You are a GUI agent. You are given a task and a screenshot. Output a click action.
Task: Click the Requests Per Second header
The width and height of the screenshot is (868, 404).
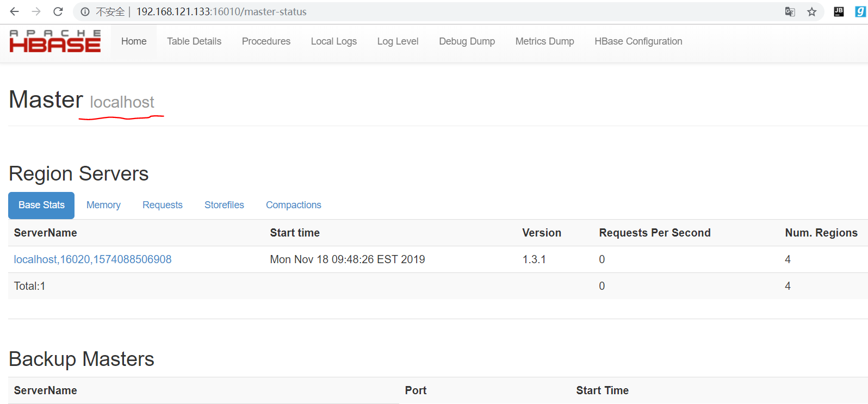pos(655,233)
